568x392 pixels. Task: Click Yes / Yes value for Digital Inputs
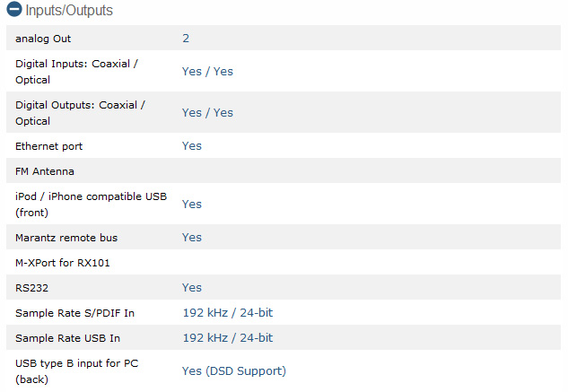(x=207, y=72)
